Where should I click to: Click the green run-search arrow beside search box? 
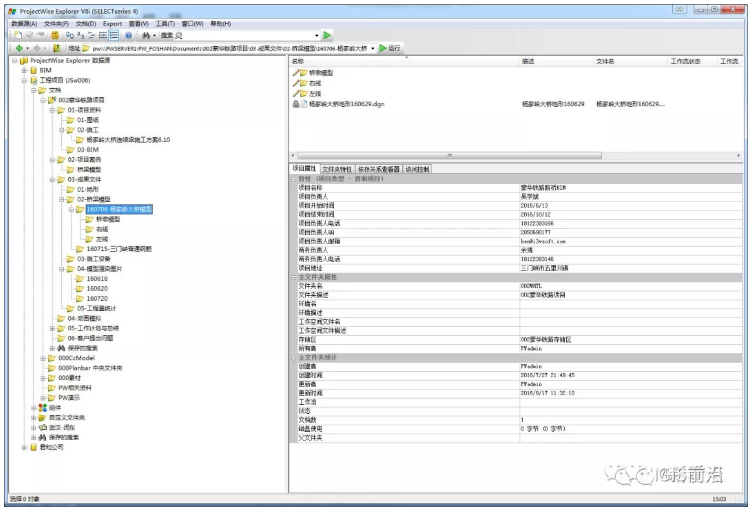pos(327,35)
